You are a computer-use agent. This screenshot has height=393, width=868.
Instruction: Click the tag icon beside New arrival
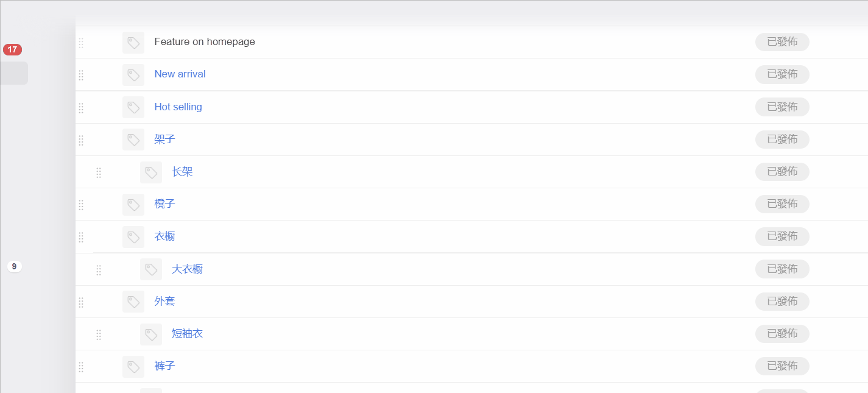tap(133, 75)
